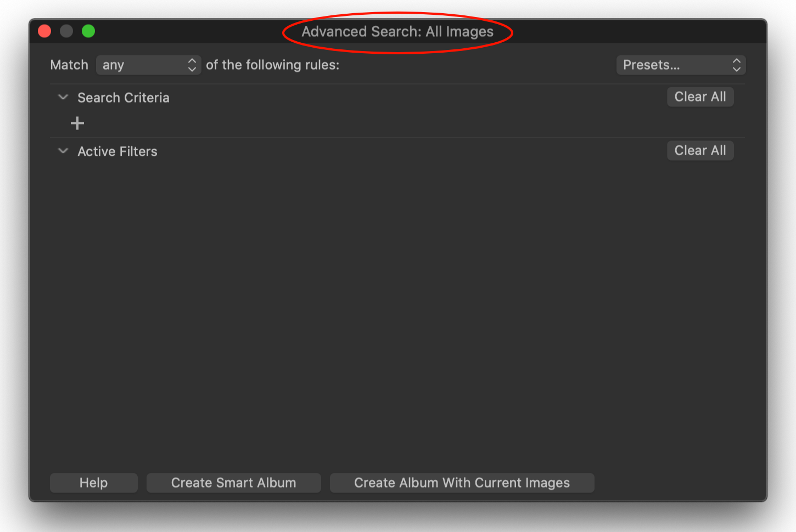This screenshot has height=532, width=796.
Task: Minimize the Advanced Search window
Action: tap(66, 31)
